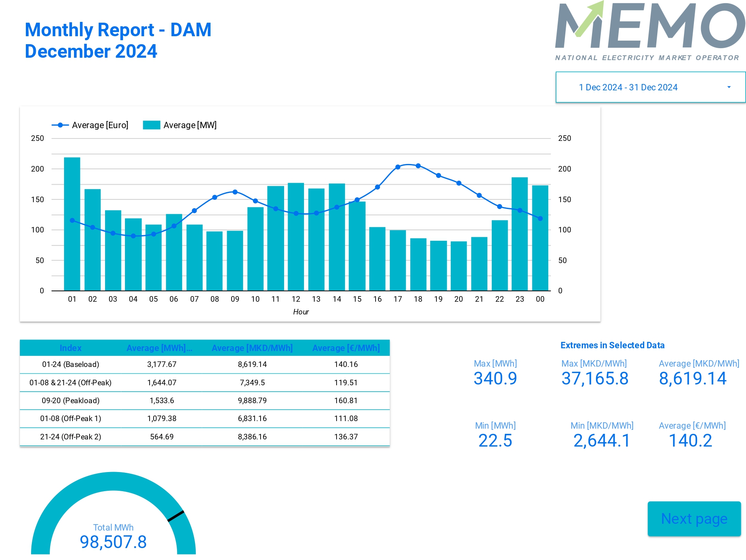Image resolution: width=746 pixels, height=560 pixels.
Task: Open the date range dropdown
Action: click(628, 88)
